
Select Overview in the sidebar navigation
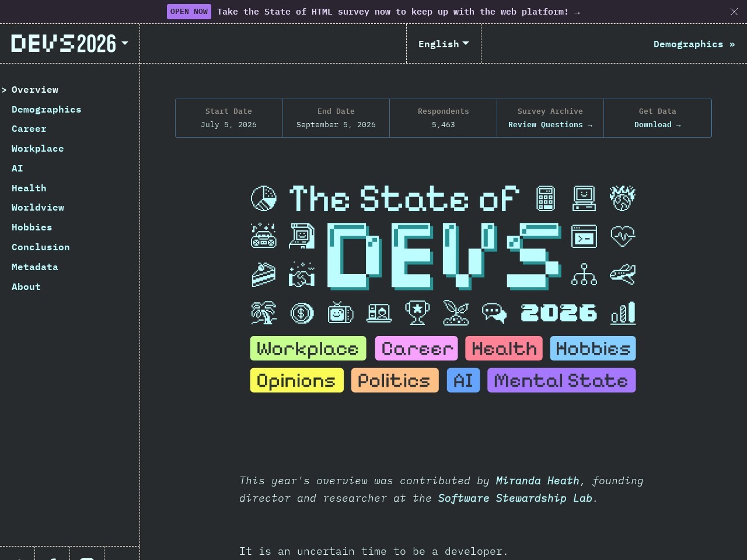coord(35,90)
